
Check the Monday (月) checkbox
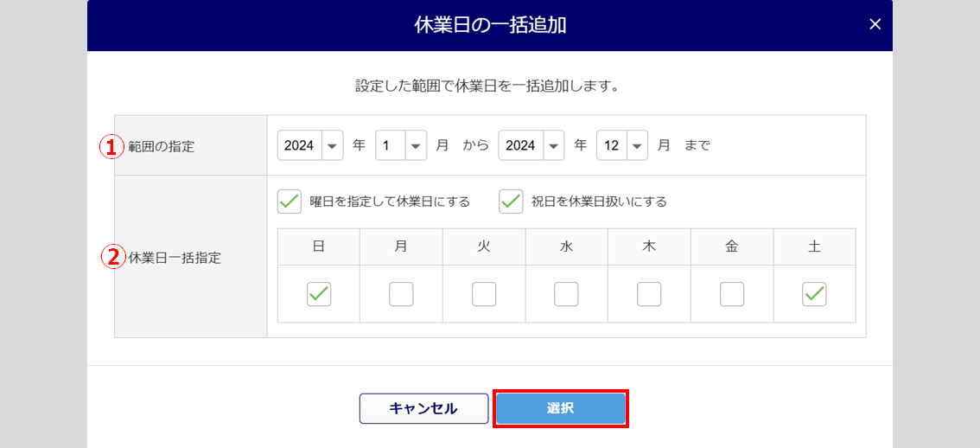(x=401, y=294)
